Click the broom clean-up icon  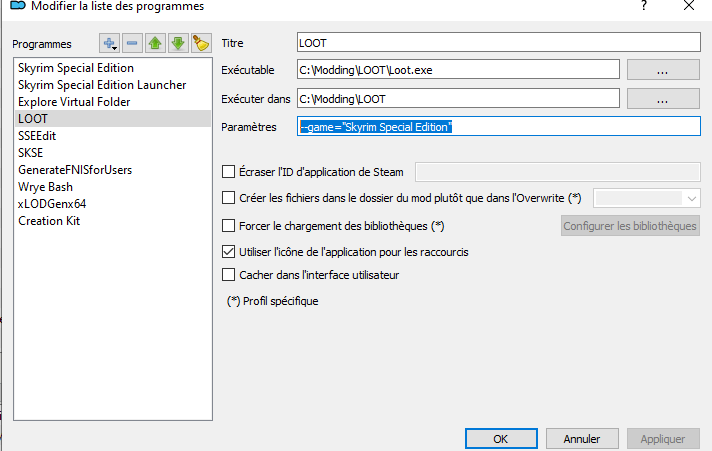(201, 44)
